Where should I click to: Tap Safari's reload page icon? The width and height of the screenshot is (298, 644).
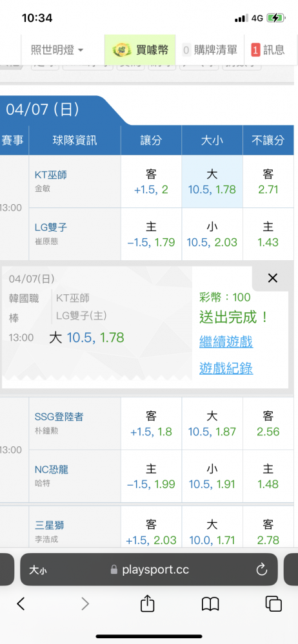coord(261,569)
